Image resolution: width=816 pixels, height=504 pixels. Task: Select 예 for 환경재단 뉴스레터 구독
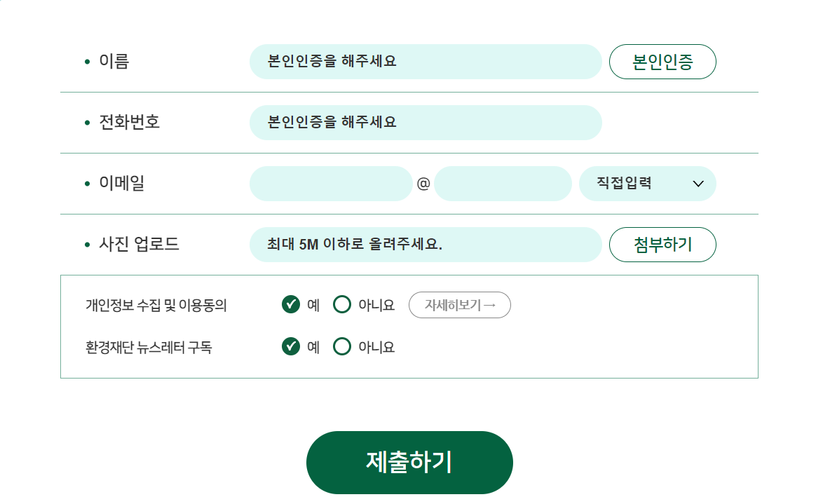[x=290, y=346]
